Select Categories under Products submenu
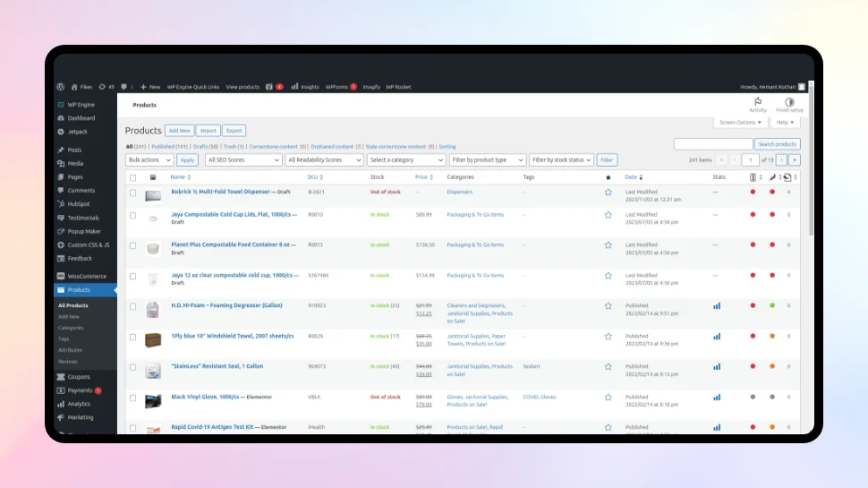 point(71,328)
